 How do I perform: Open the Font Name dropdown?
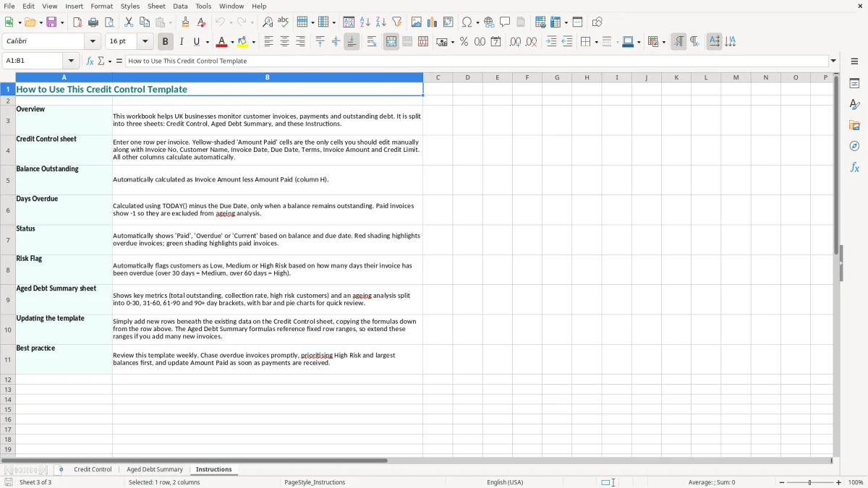tap(93, 42)
